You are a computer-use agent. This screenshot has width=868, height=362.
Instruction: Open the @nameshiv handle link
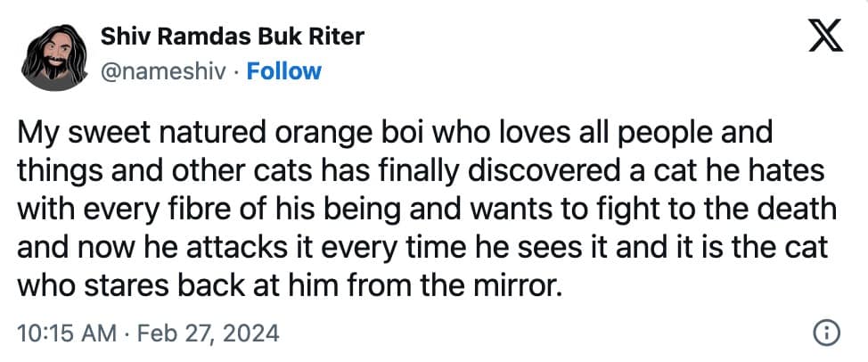click(x=164, y=71)
